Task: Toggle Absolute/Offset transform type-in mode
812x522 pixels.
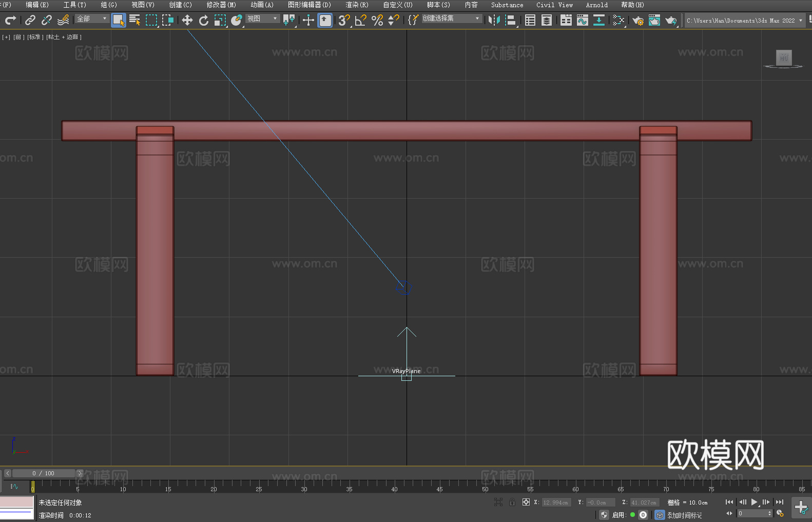Action: point(526,502)
